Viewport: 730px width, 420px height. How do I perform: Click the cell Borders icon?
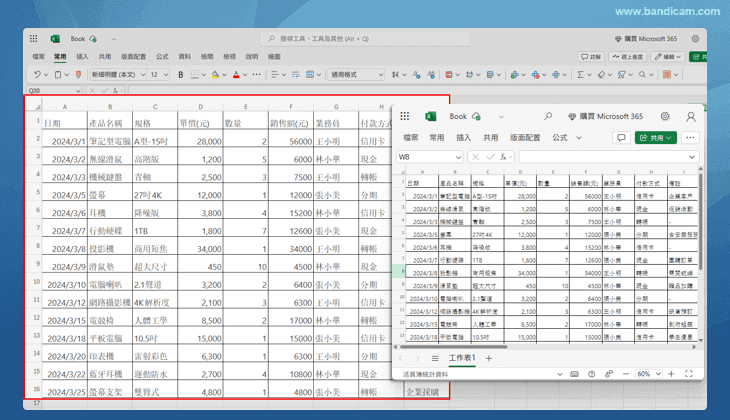tap(195, 75)
